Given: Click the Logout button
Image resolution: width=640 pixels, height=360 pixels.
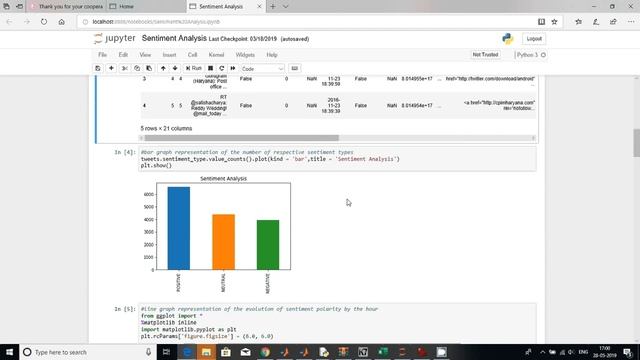Looking at the screenshot, I should 534,39.
